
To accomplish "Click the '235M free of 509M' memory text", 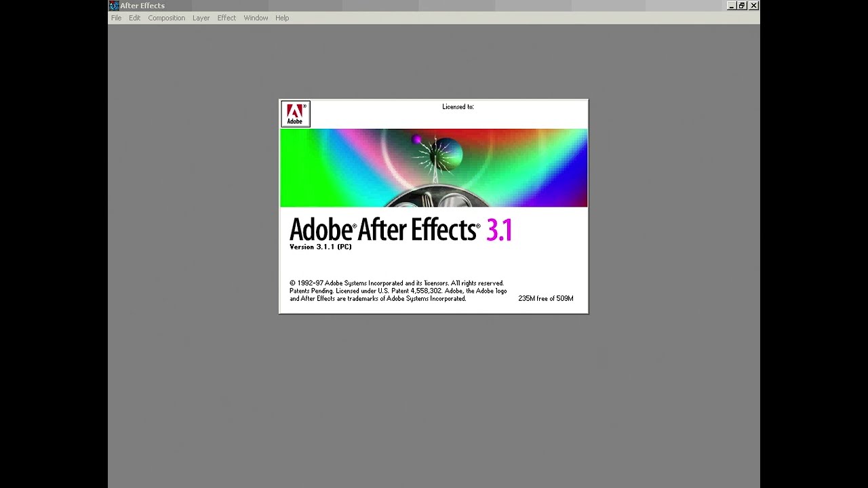I will [546, 298].
